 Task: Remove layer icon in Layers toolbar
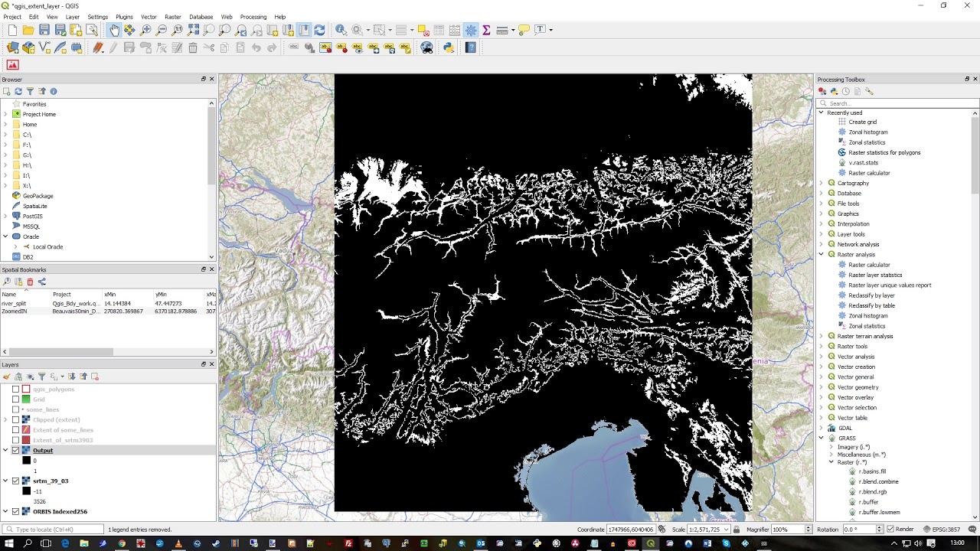click(x=95, y=377)
